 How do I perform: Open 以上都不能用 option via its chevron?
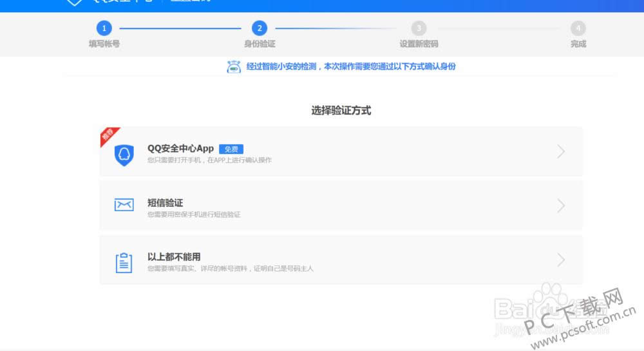coord(561,260)
